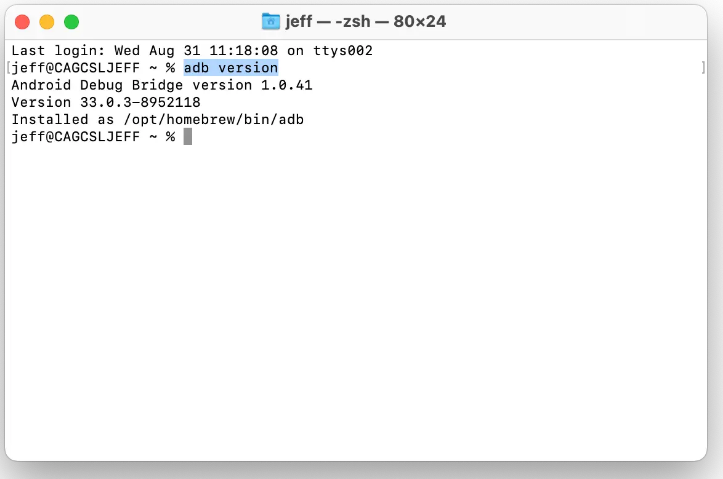Click the gray block cursor at the prompt
The height and width of the screenshot is (479, 723).
(188, 136)
